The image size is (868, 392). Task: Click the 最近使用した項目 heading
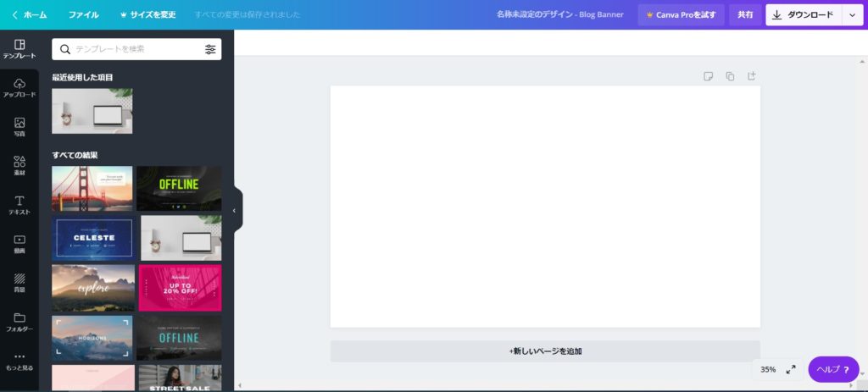coord(82,77)
